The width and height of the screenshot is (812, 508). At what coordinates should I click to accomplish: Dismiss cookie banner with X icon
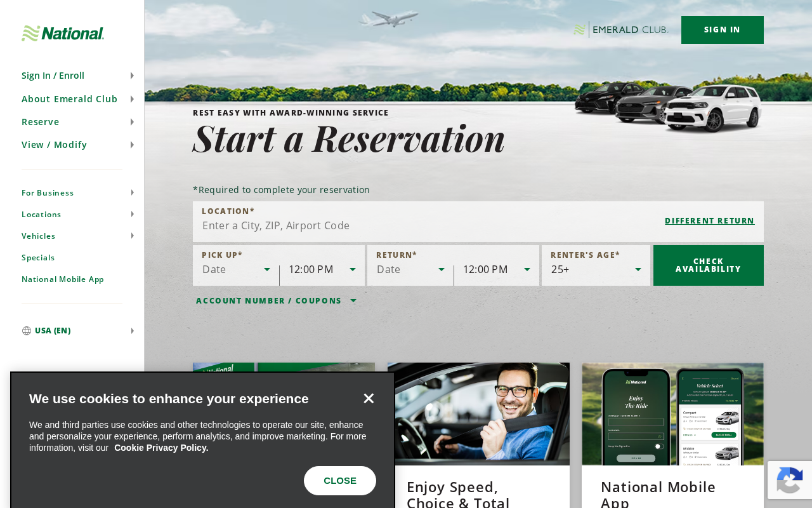click(369, 398)
